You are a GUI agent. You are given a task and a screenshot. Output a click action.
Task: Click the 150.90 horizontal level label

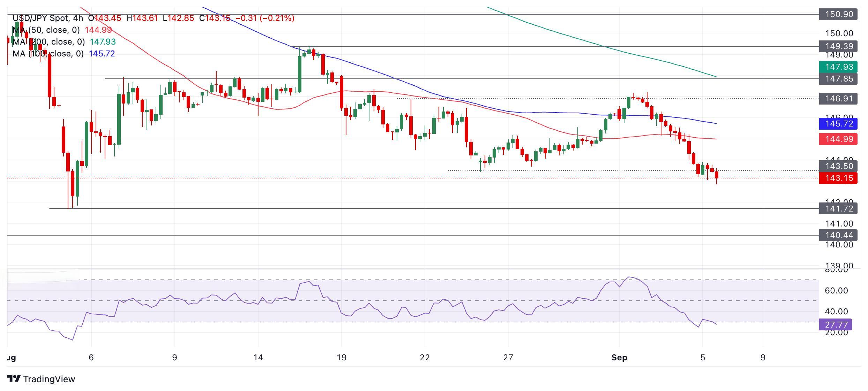pyautogui.click(x=838, y=14)
